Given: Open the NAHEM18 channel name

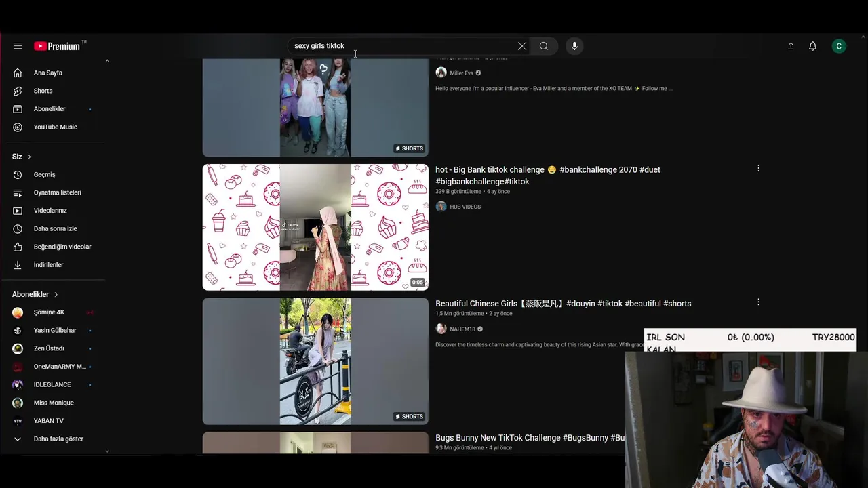Looking at the screenshot, I should click(462, 329).
